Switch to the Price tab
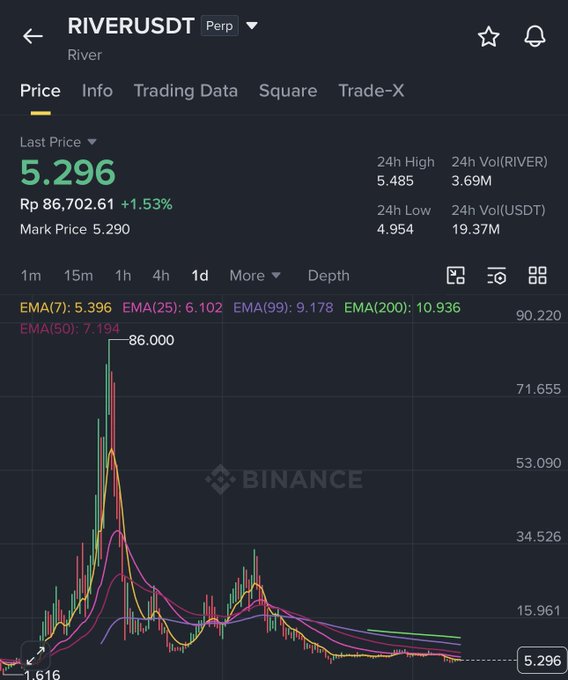This screenshot has height=680, width=568. [x=40, y=91]
